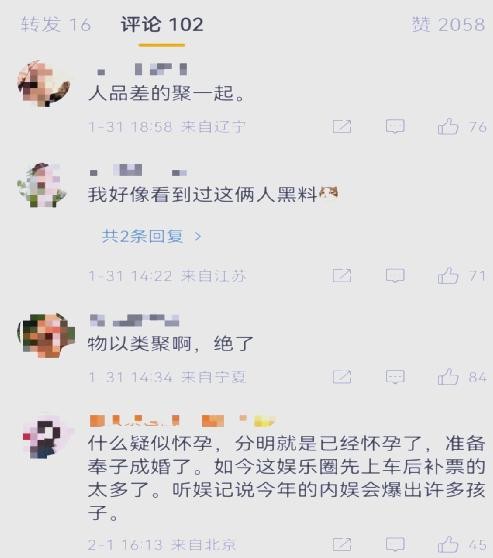The width and height of the screenshot is (493, 558).
Task: Select the 评论 102 tab
Action: click(x=162, y=25)
